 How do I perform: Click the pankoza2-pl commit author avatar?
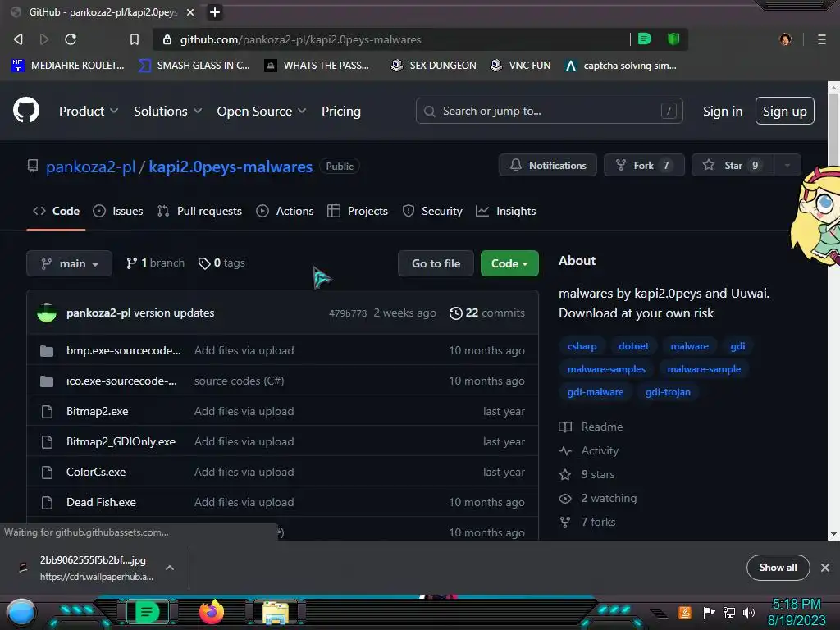coord(47,313)
